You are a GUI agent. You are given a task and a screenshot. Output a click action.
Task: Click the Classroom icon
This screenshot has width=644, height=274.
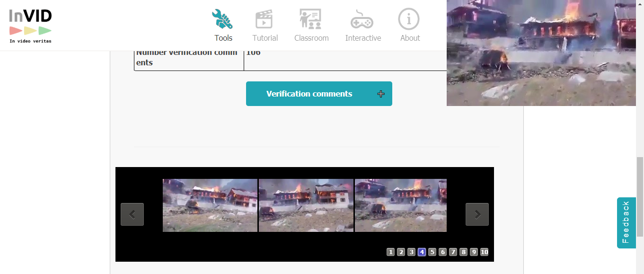tap(311, 18)
